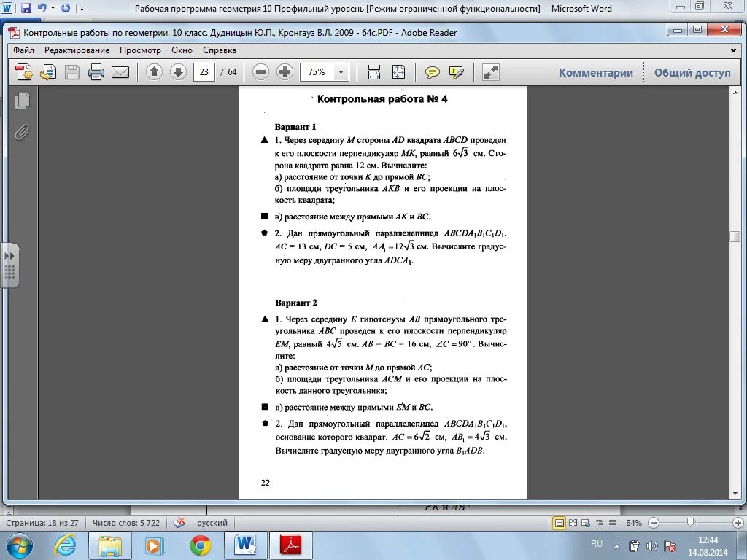Screen dimensions: 747x560
Task: Open Справка menu
Action: tap(219, 50)
